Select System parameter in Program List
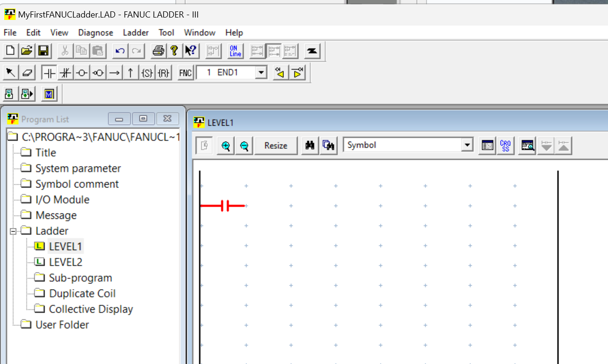 [x=78, y=168]
